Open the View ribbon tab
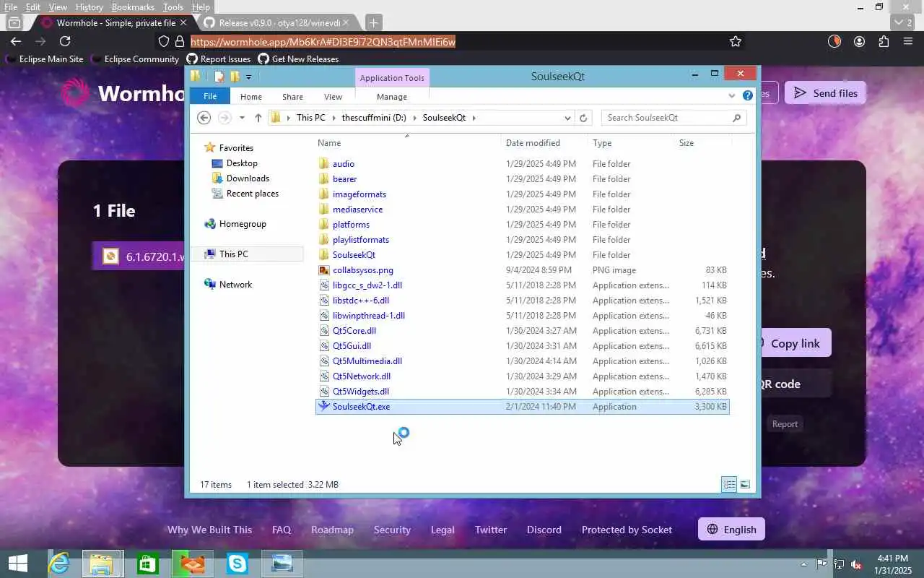The width and height of the screenshot is (924, 578). click(x=333, y=96)
